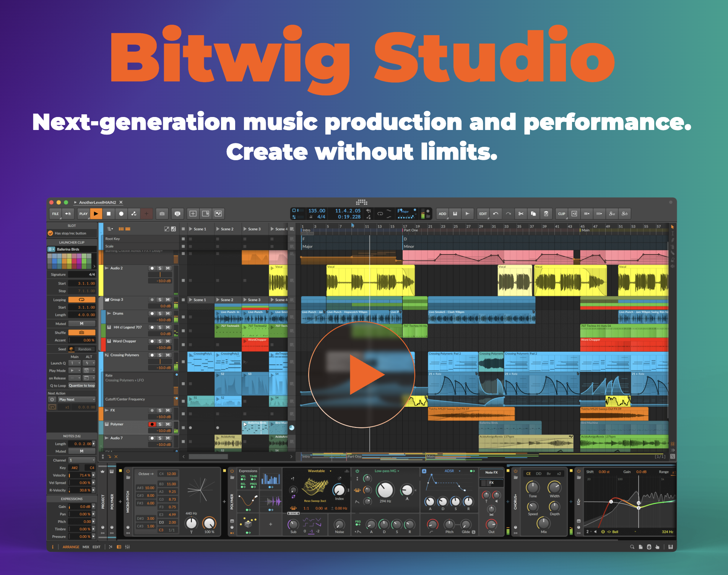Open the magnifier search icon in the bottom bar

pyautogui.click(x=632, y=547)
